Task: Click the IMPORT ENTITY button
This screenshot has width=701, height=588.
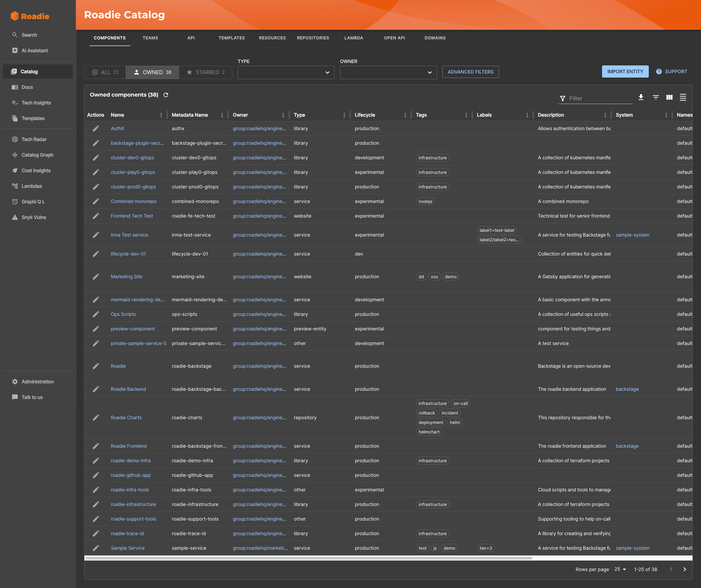Action: pos(625,72)
